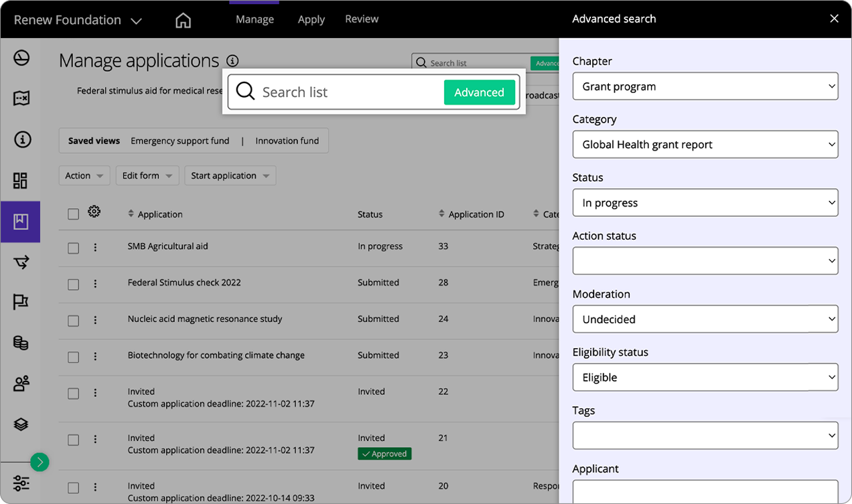Select the highlighted bookmark applications icon
The width and height of the screenshot is (852, 504).
tap(21, 221)
